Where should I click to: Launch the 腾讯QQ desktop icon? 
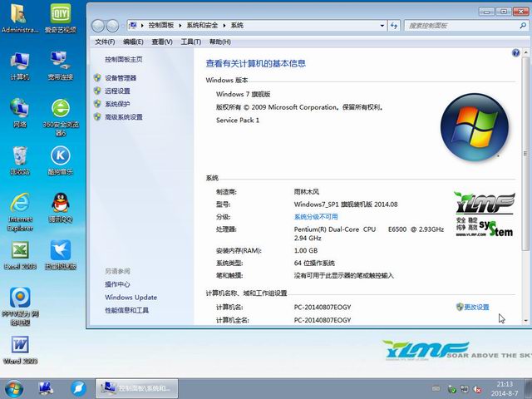tap(61, 207)
